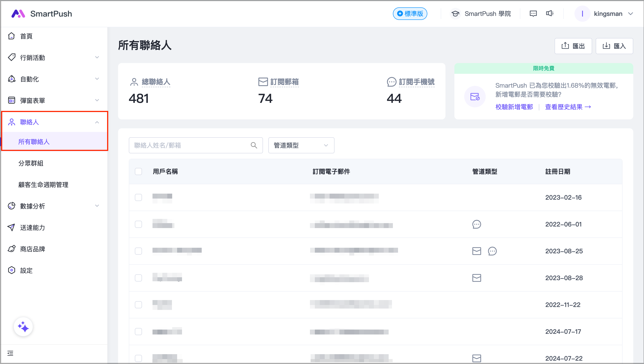Expand the 自動化 menu chevron
The image size is (644, 364).
coord(97,79)
